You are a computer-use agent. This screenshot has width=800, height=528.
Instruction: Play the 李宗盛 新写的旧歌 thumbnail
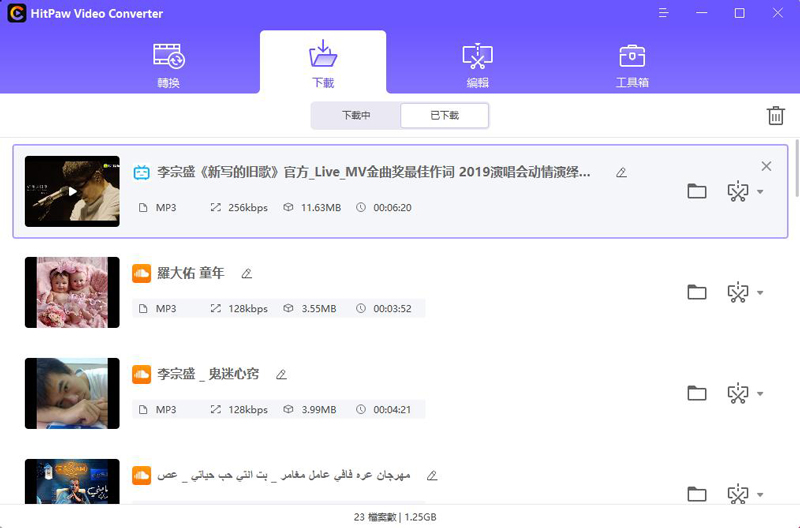[x=72, y=191]
